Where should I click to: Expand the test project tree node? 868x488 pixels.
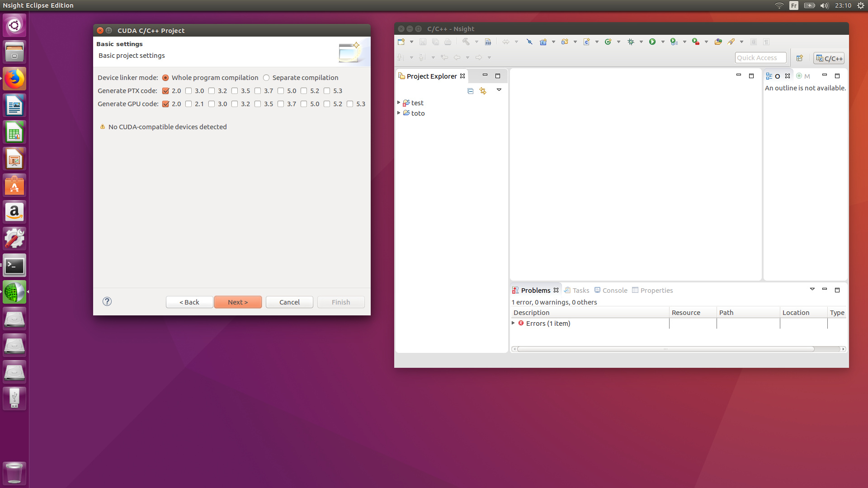point(399,103)
